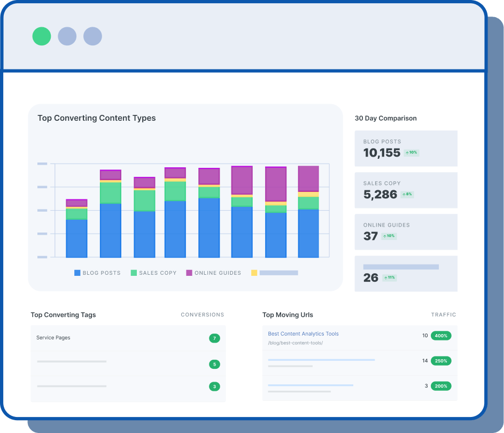Viewport: 504px width, 433px height.
Task: Click the 10% increase badge on Blog Posts
Action: (411, 153)
